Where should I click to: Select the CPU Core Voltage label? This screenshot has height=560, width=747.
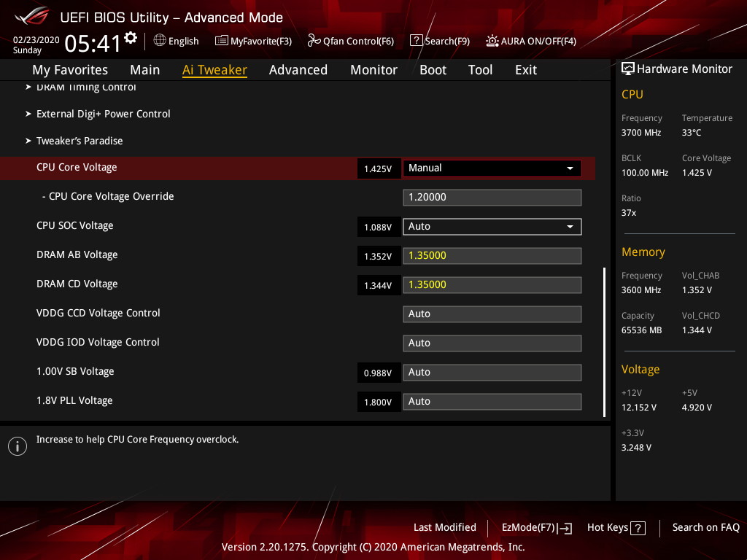(x=77, y=168)
